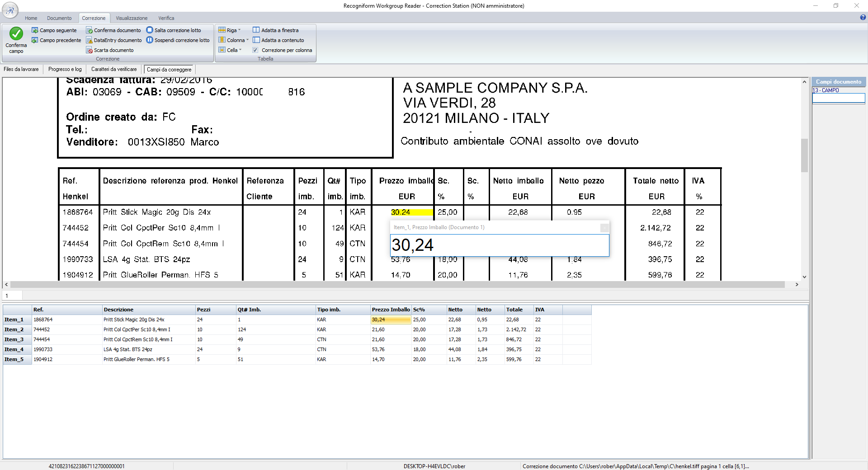Click the Adatta a finestra icon

[256, 30]
